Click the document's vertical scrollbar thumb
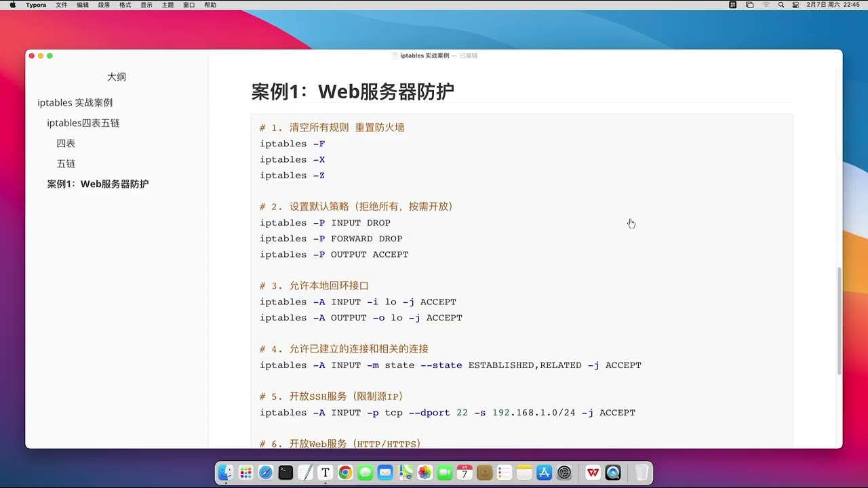This screenshot has width=868, height=488. point(840,321)
